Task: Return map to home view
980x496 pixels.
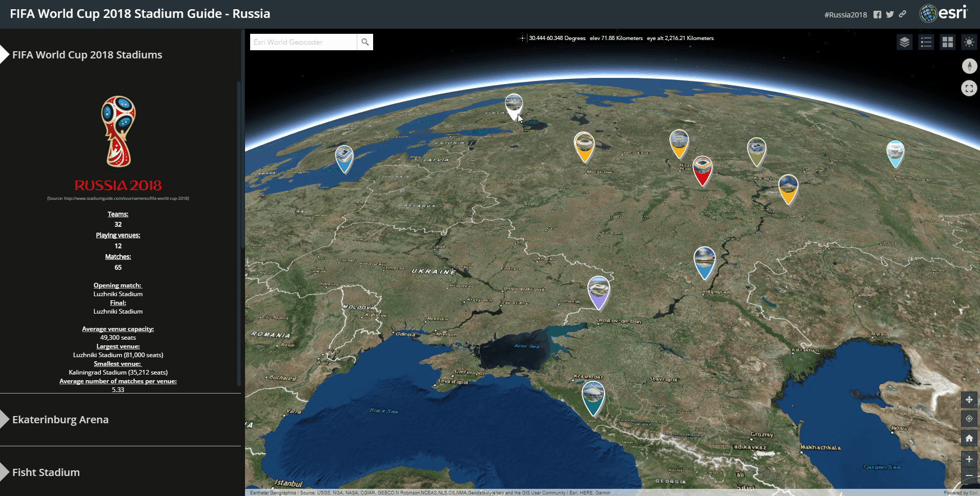Action: pyautogui.click(x=969, y=438)
